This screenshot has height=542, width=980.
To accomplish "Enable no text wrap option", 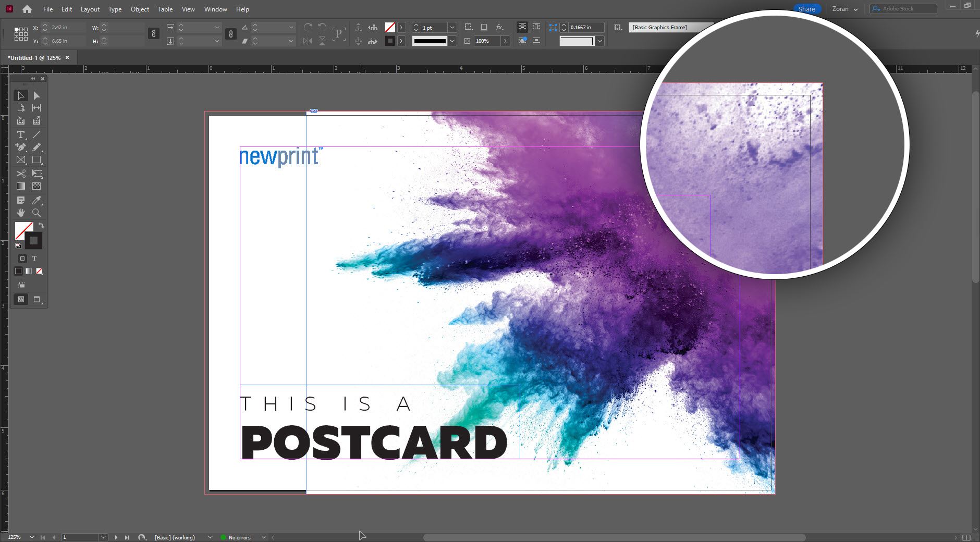I will tap(522, 27).
